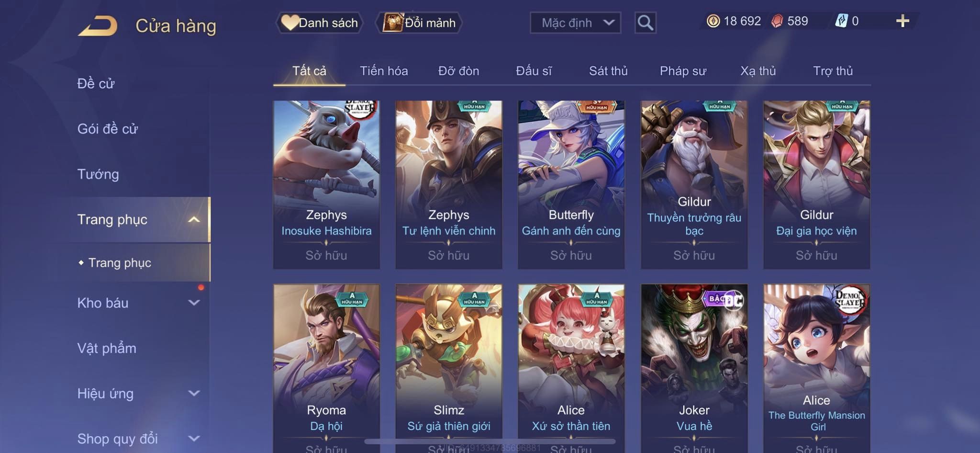Open the Butterfly Gánh anh đến cùng card

click(571, 184)
